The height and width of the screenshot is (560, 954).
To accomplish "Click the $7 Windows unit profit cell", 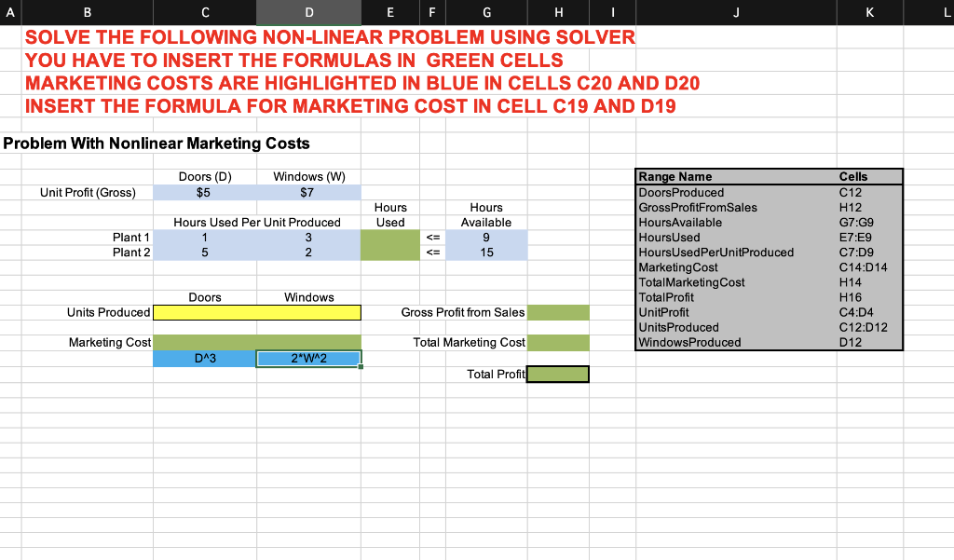I will 308,192.
